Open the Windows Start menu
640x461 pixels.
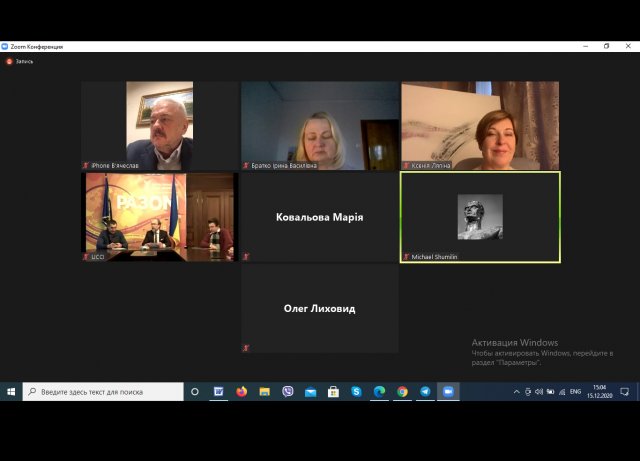point(11,392)
